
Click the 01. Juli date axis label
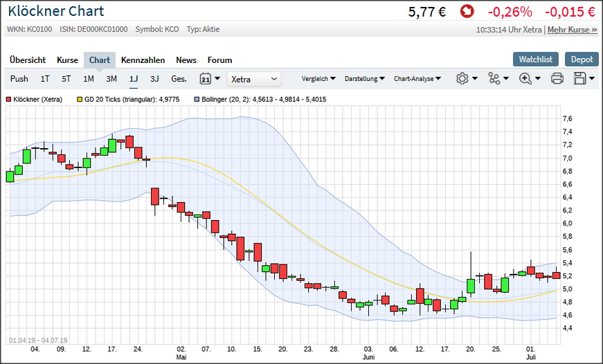(x=531, y=353)
